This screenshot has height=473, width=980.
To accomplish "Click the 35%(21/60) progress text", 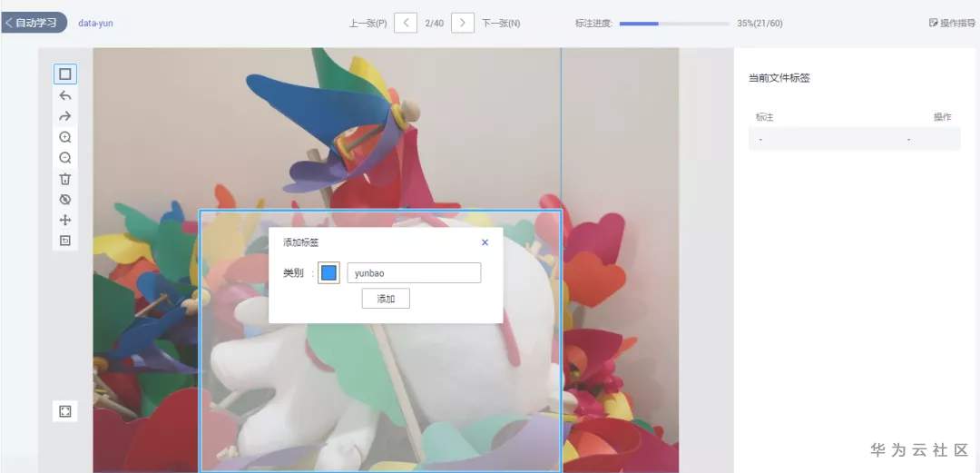I will tap(760, 24).
